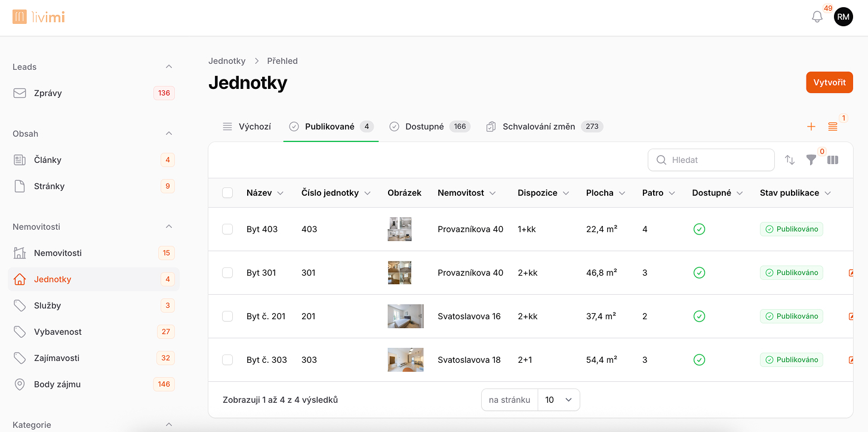Screen dimensions: 868x432
Task: Collapse the Leads sidebar section
Action: (169, 67)
